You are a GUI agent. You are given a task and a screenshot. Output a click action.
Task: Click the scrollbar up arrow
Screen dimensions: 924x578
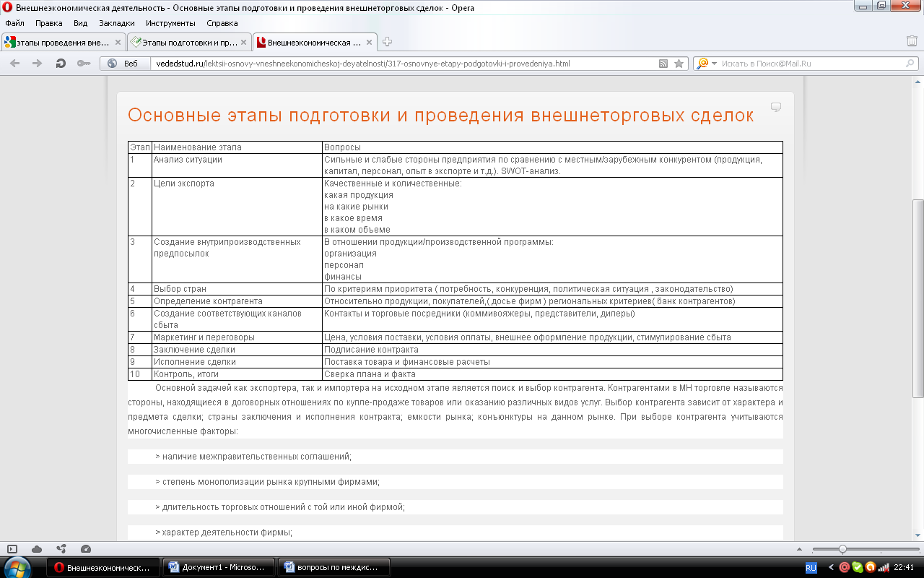[x=918, y=83]
